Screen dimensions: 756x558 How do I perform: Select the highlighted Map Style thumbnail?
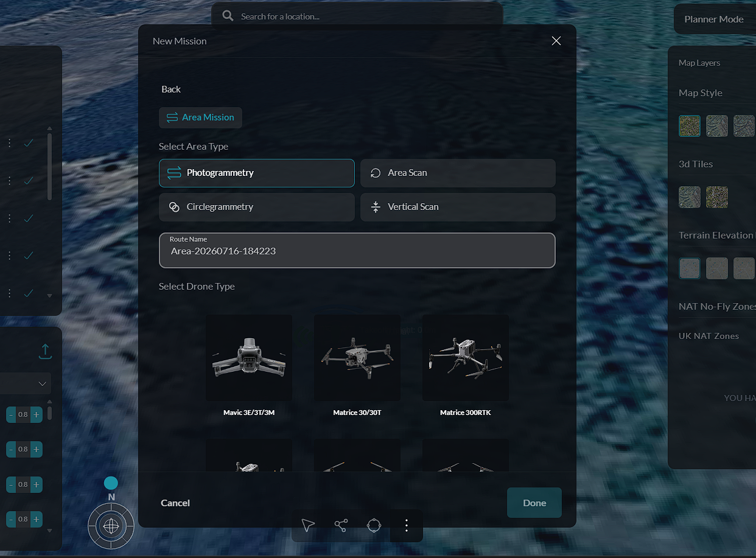(x=690, y=126)
